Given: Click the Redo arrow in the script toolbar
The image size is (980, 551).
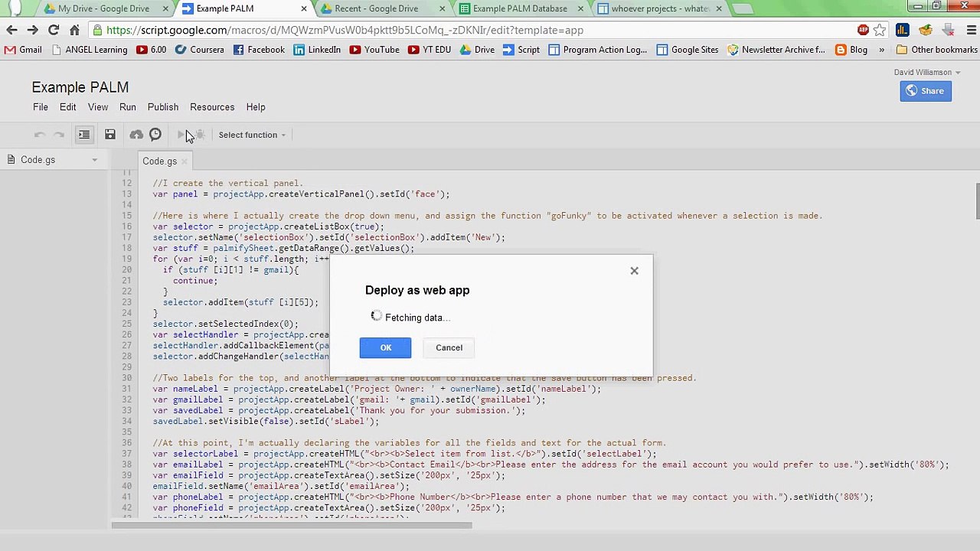Looking at the screenshot, I should click(59, 135).
